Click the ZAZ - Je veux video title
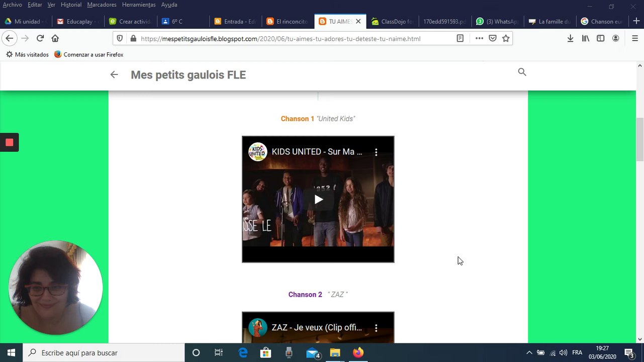Image resolution: width=644 pixels, height=362 pixels. [317, 328]
